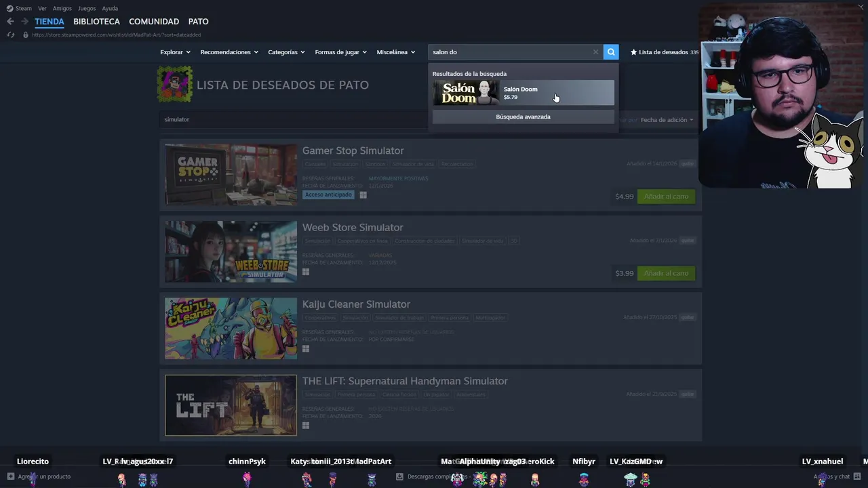Image resolution: width=868 pixels, height=488 pixels.
Task: Open the Amigos y chat icon
Action: point(857,476)
